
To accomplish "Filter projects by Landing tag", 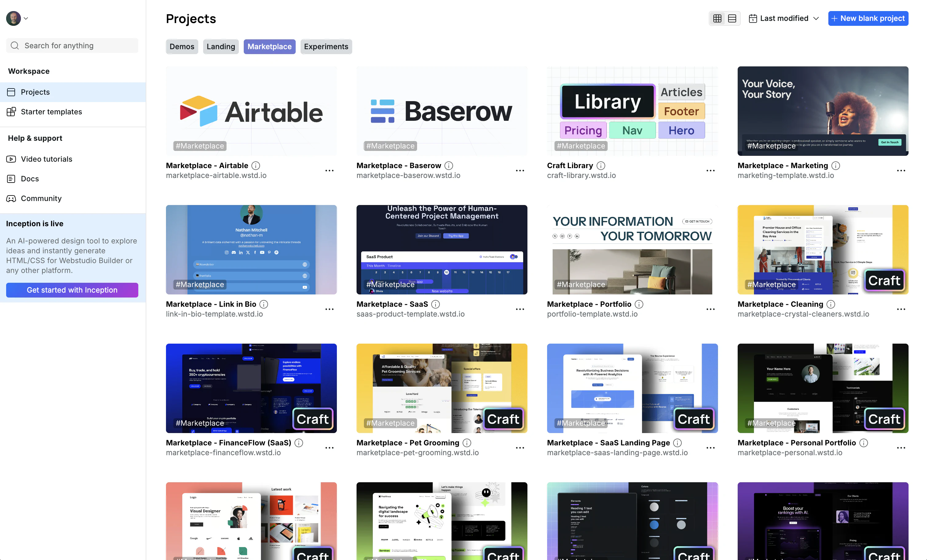I will 220,47.
